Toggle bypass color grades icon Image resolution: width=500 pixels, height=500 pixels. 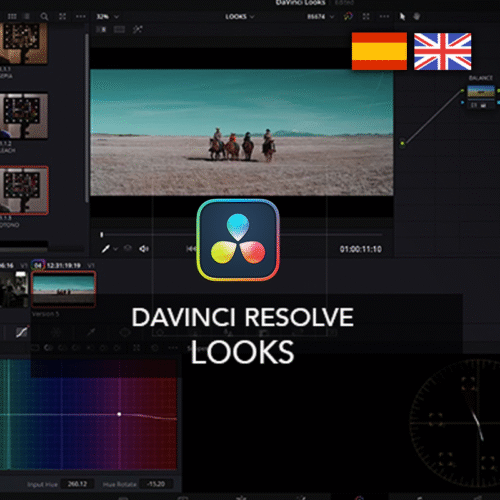(348, 16)
